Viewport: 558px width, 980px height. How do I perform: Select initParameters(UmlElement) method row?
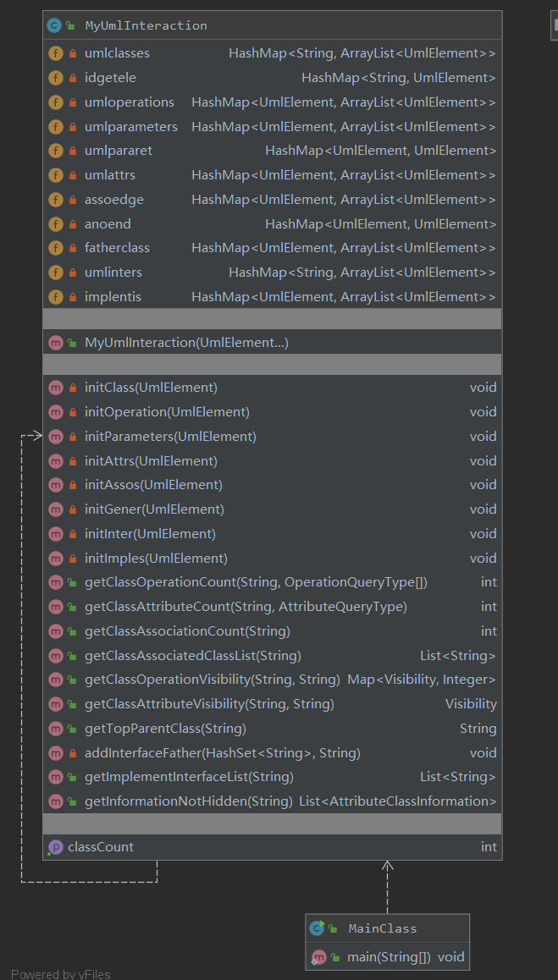(x=272, y=436)
